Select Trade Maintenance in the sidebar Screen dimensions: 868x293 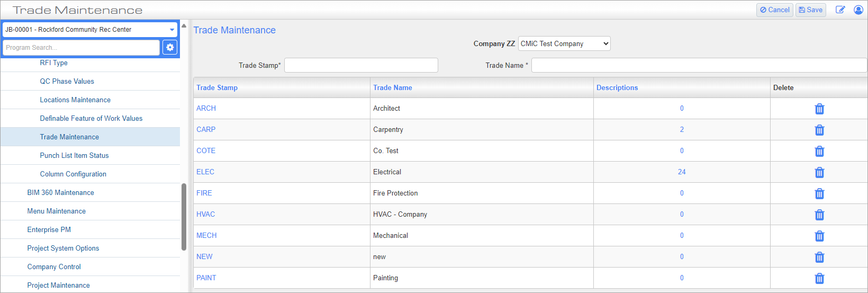(90, 137)
